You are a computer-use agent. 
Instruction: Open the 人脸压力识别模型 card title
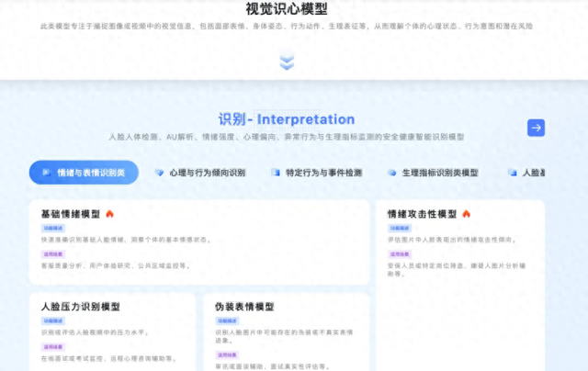click(80, 307)
